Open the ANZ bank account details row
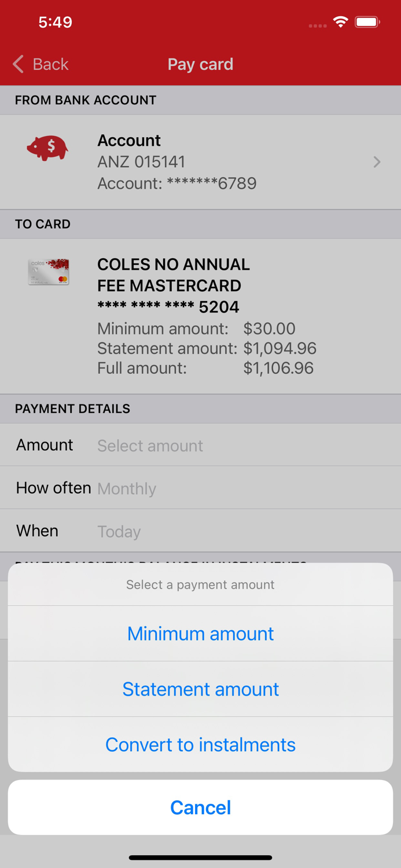 pos(200,161)
